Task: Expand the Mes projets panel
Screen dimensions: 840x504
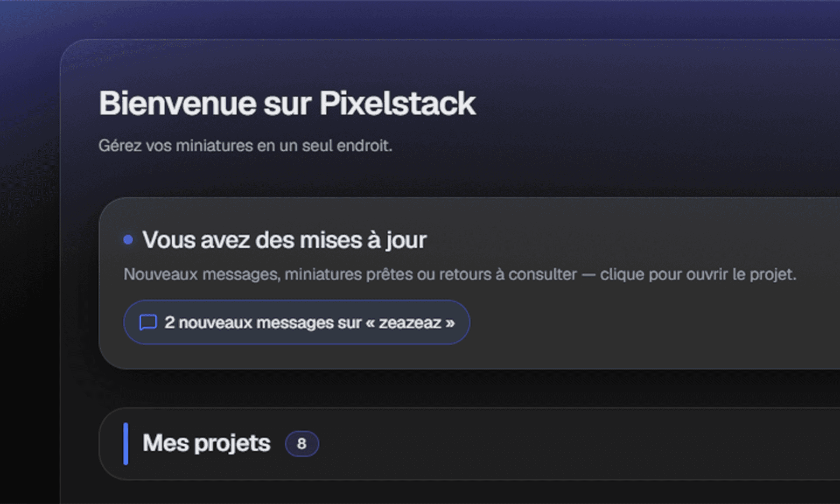Action: 420,443
